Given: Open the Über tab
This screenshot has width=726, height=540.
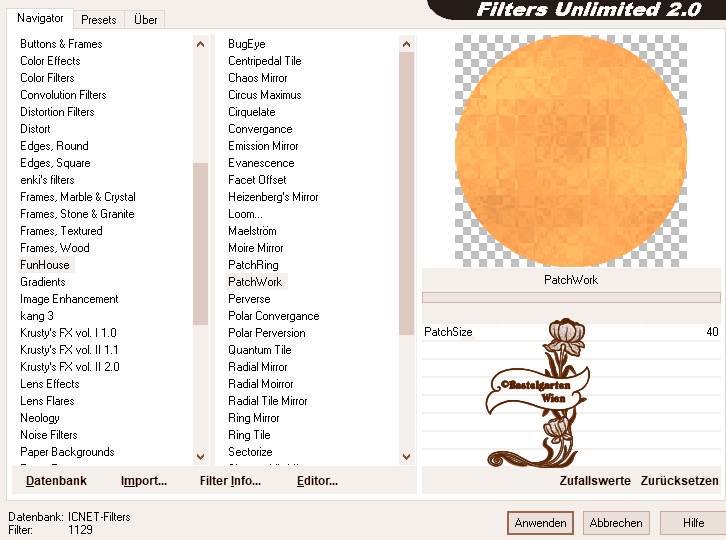Looking at the screenshot, I should (x=145, y=19).
